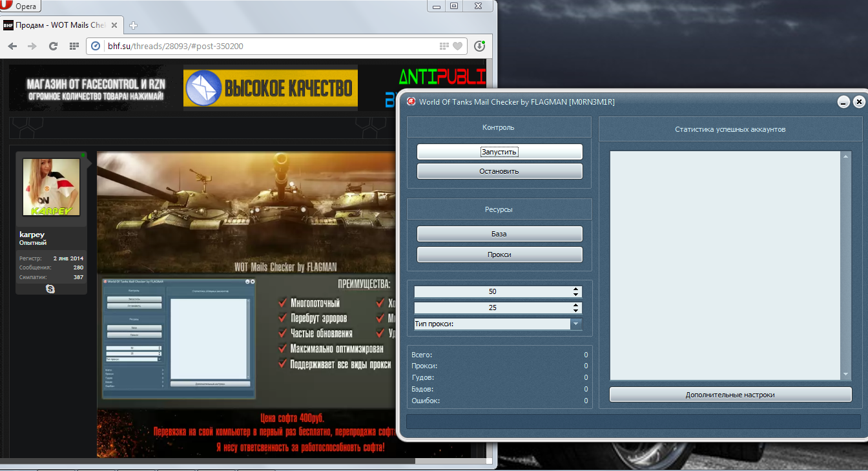Bookmark page with heart icon

pos(457,46)
